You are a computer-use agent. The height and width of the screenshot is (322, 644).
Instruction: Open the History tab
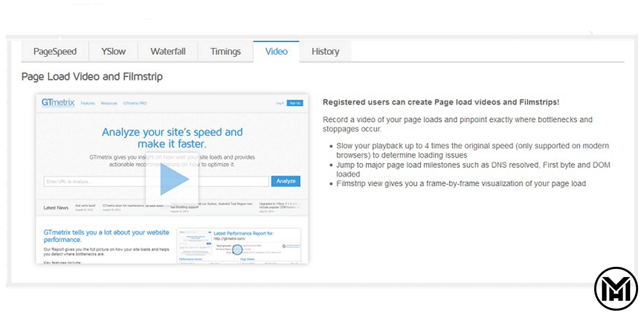(325, 52)
